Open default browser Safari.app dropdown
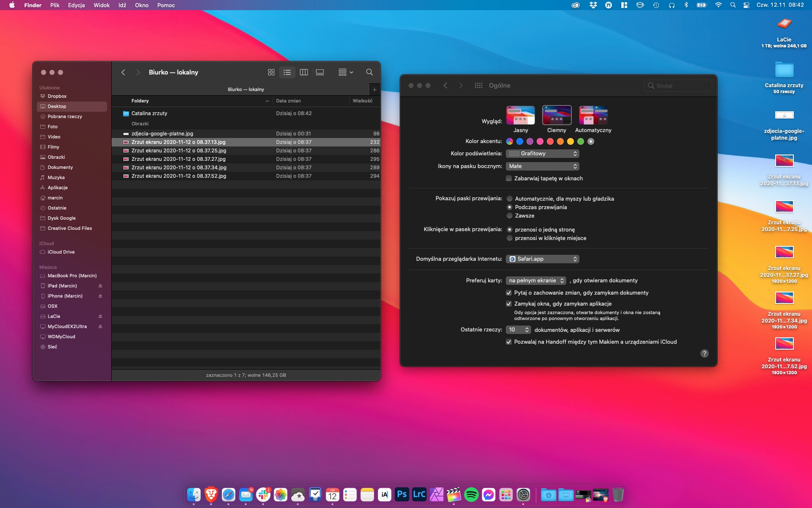Screen dimensions: 812x508 tap(543, 259)
